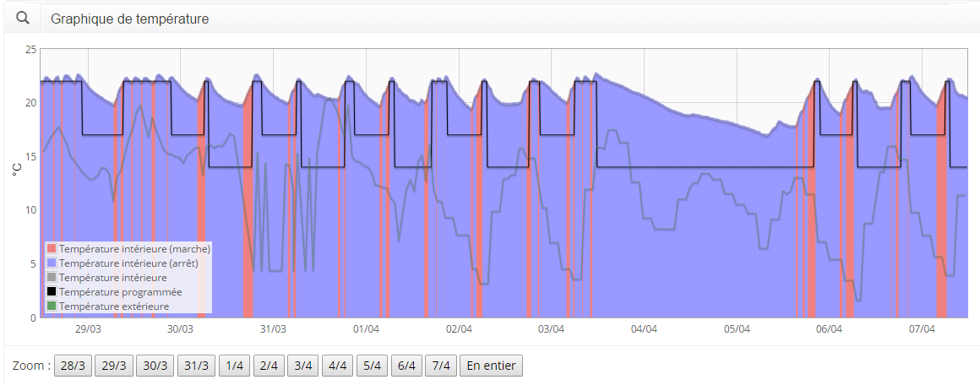
Task: Zoom to the 29/3 day
Action: 114,366
